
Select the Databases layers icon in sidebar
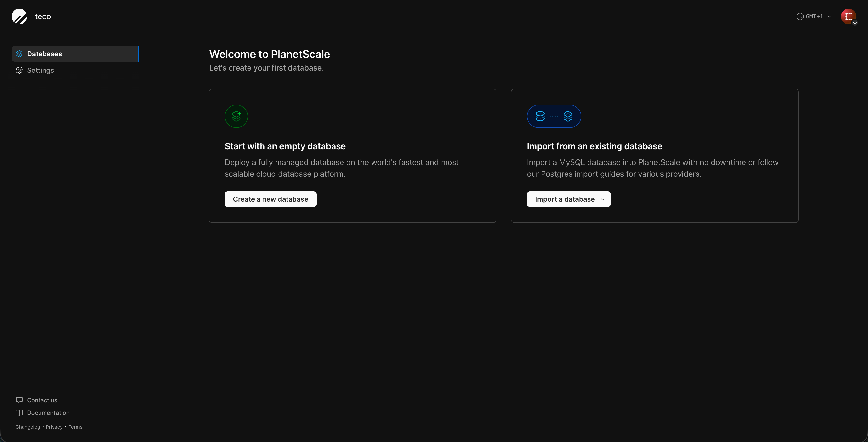19,54
